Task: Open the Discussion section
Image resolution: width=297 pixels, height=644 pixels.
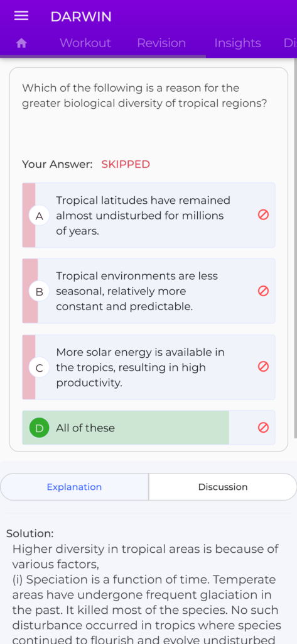Action: coord(223,487)
